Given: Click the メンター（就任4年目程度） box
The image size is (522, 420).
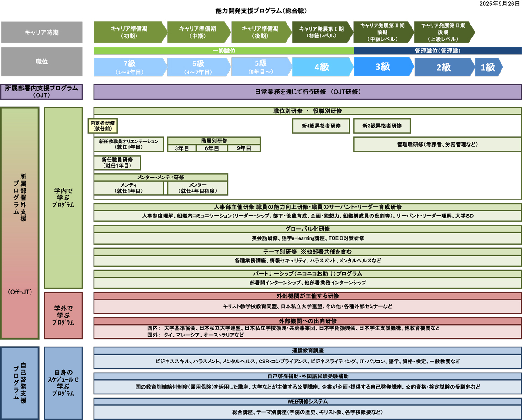Looking at the screenshot, I should pos(198,188).
